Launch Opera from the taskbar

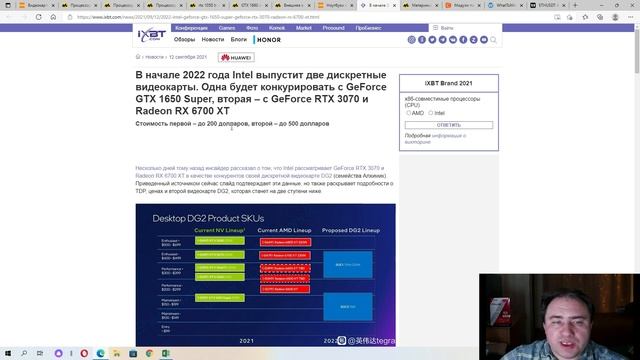pyautogui.click(x=84, y=353)
